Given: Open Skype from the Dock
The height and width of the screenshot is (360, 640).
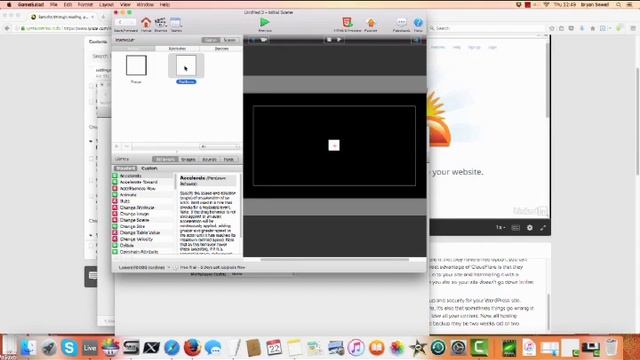Looking at the screenshot, I should coord(69,348).
